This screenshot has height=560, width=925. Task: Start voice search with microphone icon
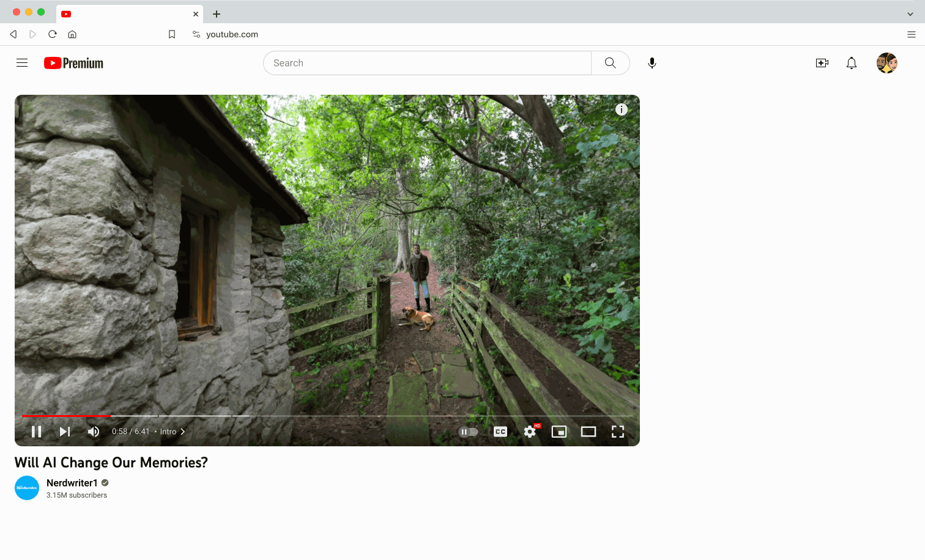(652, 63)
